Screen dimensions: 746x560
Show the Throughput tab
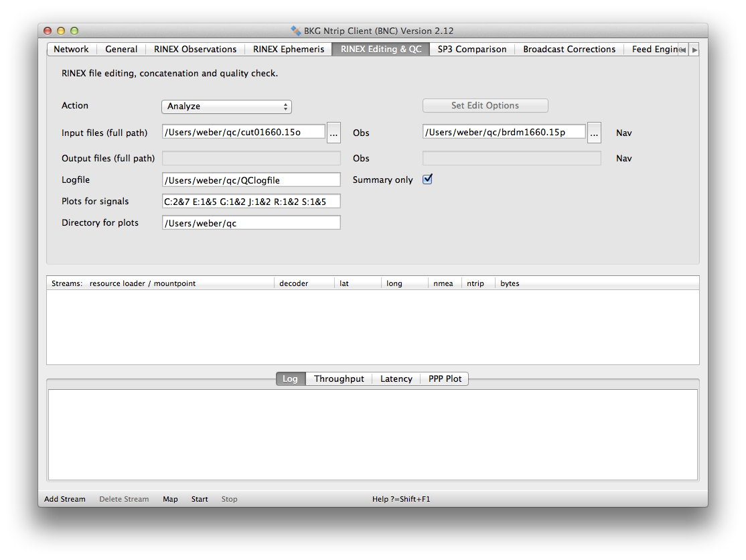[339, 379]
